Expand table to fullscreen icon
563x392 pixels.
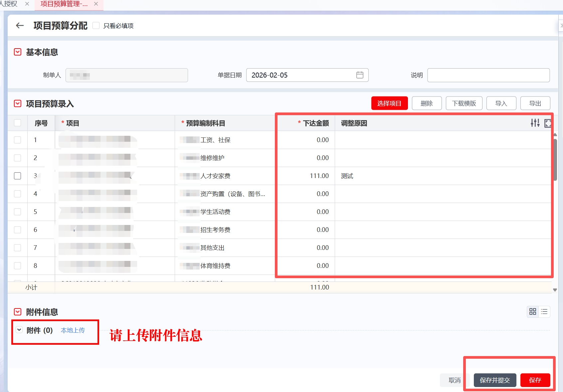point(548,123)
